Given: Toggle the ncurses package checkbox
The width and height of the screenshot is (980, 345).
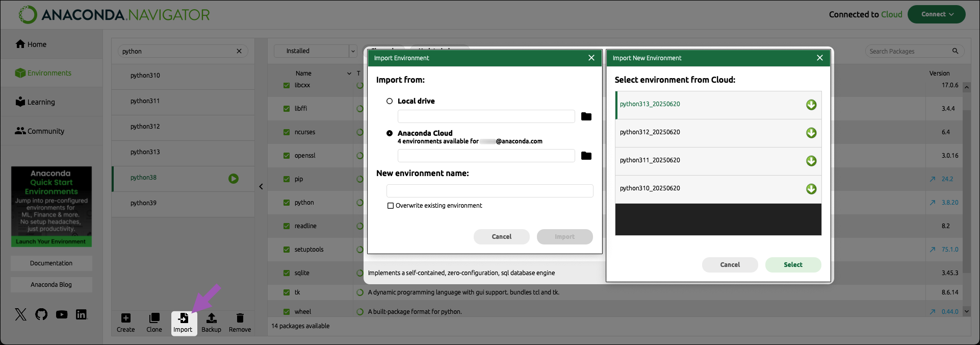Looking at the screenshot, I should pyautogui.click(x=287, y=132).
